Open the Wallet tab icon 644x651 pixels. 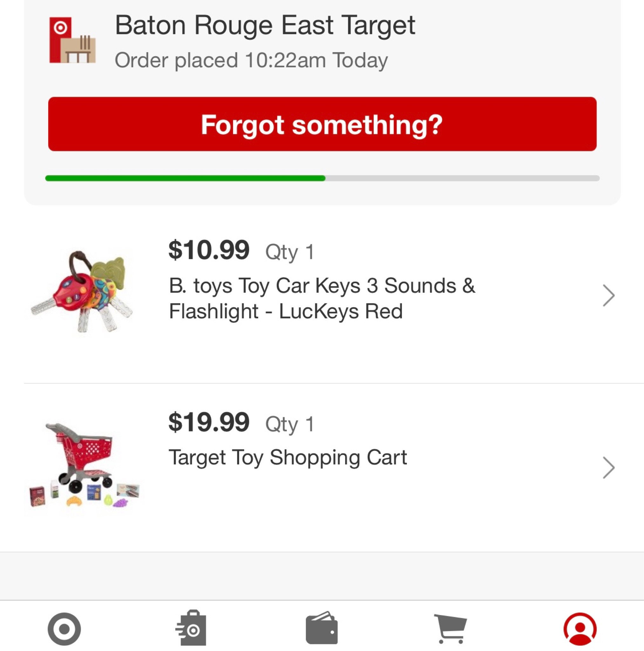(x=321, y=628)
